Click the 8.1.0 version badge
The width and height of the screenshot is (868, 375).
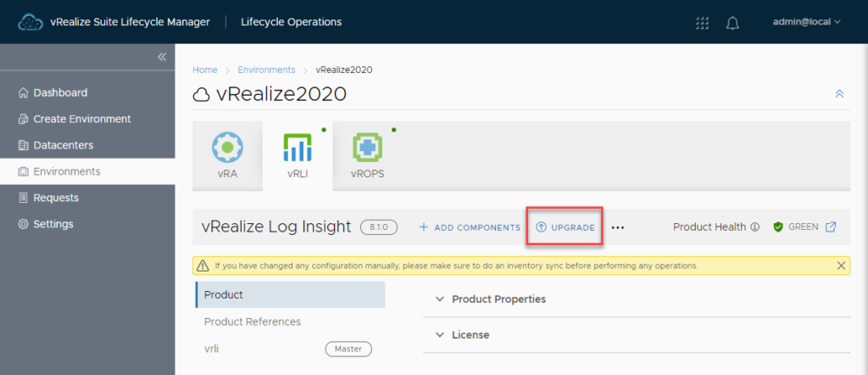click(x=379, y=227)
